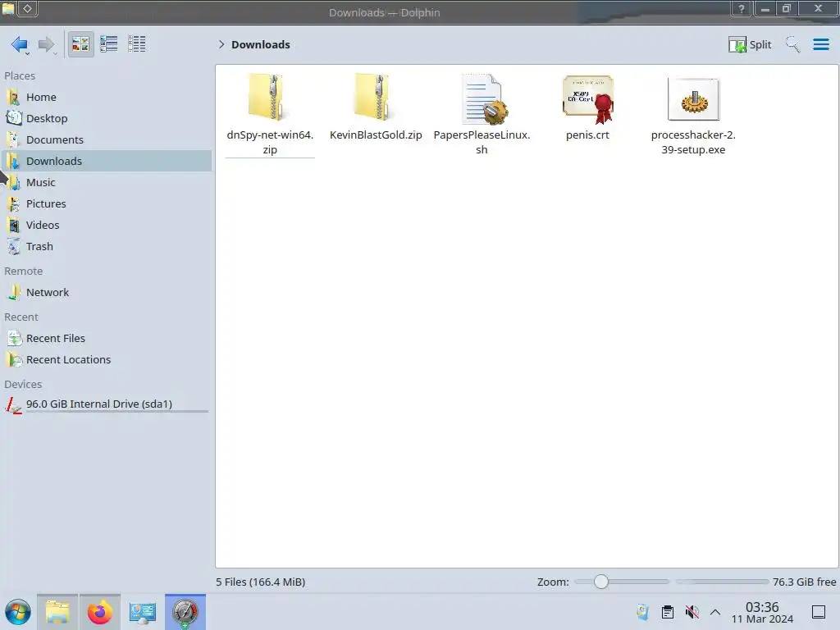
Task: Click the pin window titlebar icon
Action: pyautogui.click(x=28, y=8)
